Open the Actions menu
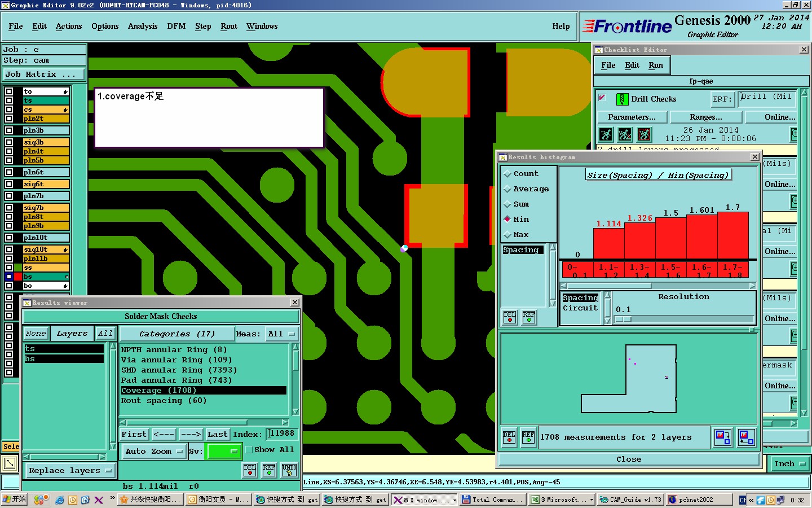 (69, 27)
